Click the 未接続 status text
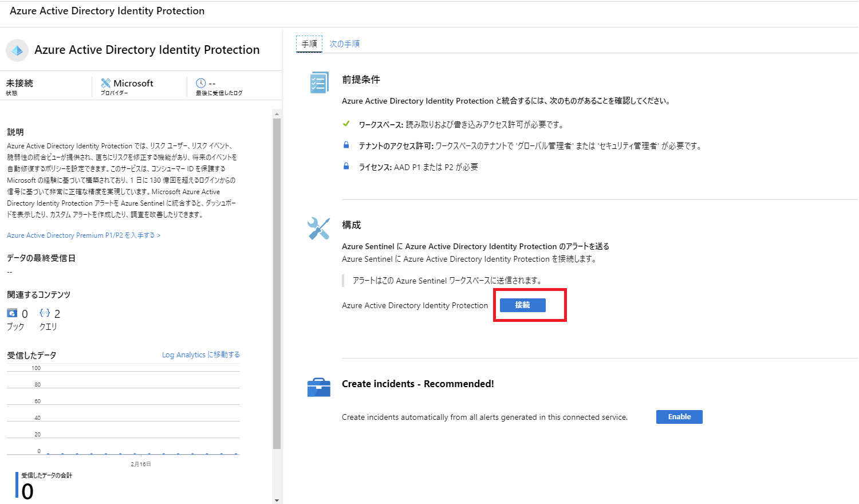Image resolution: width=859 pixels, height=504 pixels. click(x=19, y=83)
